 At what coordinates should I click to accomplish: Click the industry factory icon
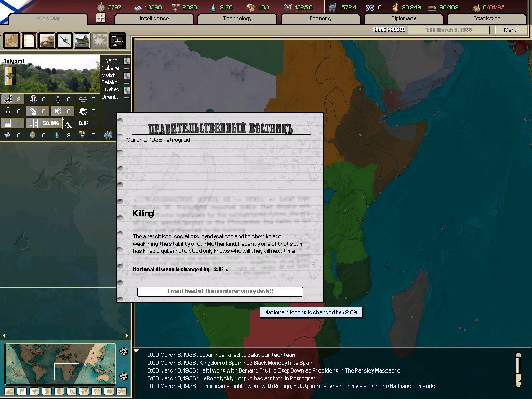click(8, 123)
